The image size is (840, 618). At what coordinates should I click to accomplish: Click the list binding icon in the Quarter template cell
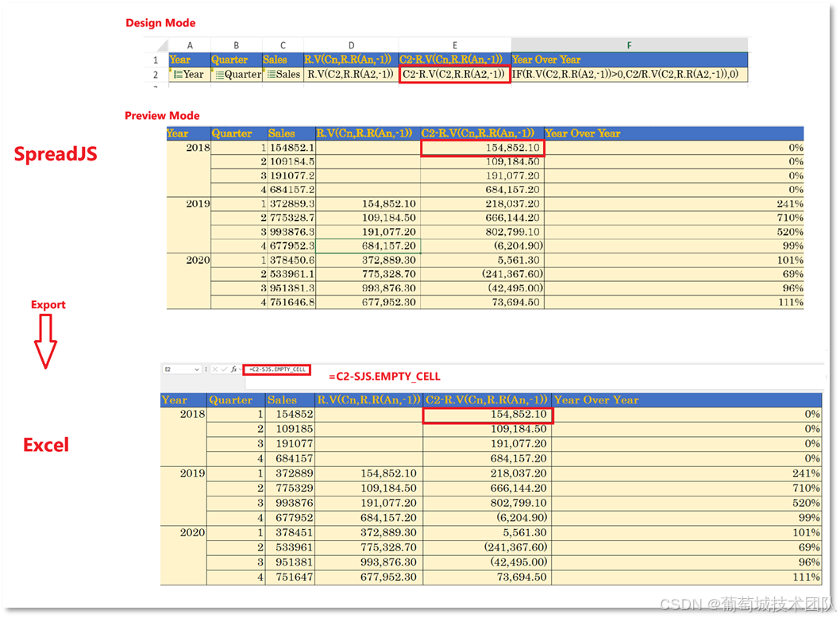pyautogui.click(x=220, y=75)
